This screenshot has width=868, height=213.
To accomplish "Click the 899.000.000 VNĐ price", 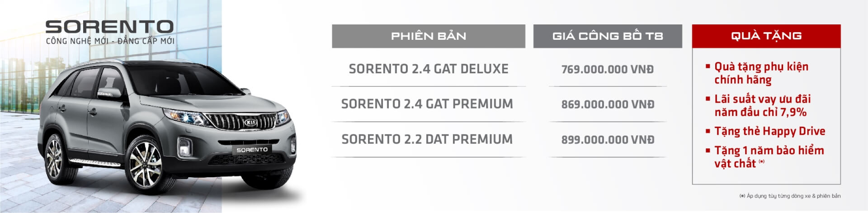I will click(608, 140).
